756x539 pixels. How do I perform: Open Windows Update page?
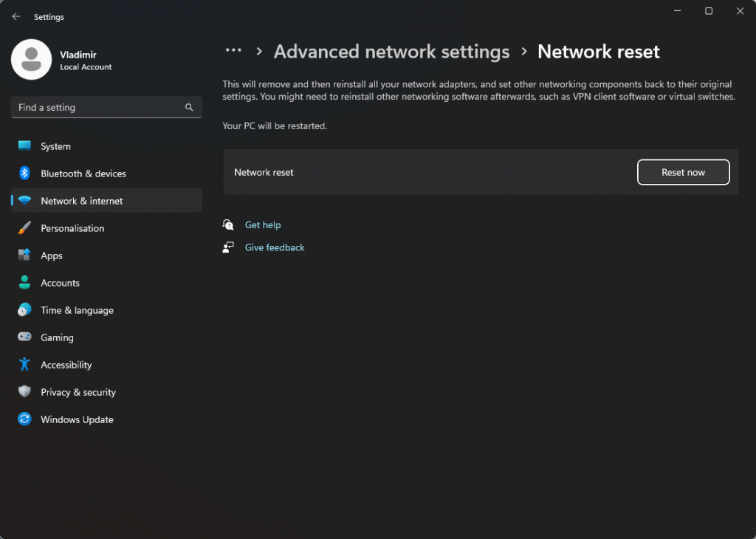[x=77, y=419]
